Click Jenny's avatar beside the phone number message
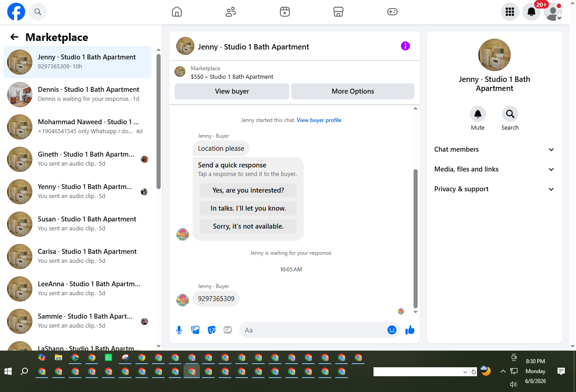 [183, 300]
